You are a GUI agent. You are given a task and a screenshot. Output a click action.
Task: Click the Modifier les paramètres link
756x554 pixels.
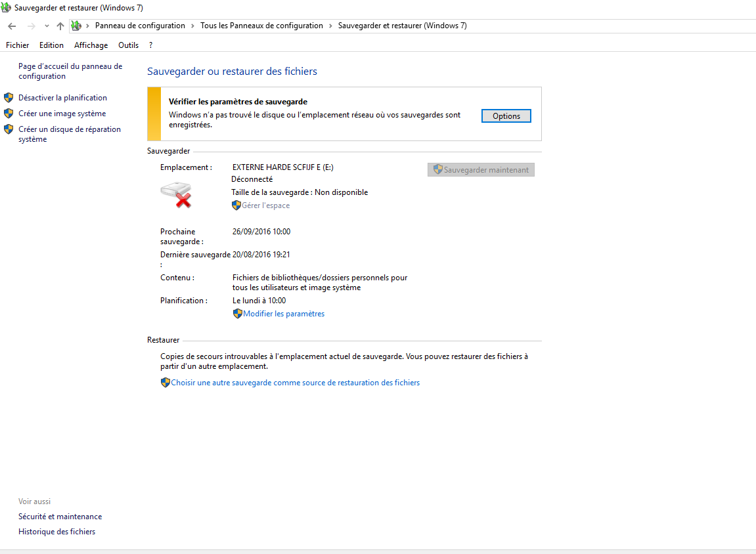click(x=284, y=314)
